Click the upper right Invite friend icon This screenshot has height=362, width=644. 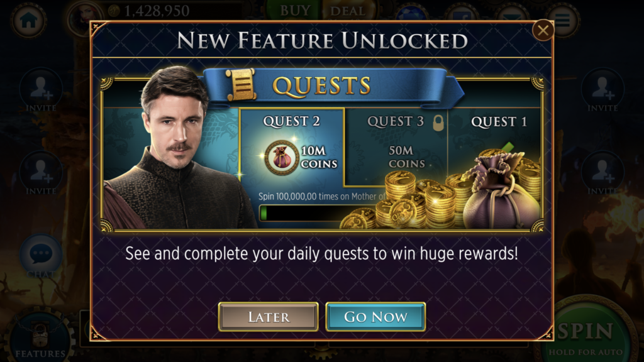pos(602,89)
